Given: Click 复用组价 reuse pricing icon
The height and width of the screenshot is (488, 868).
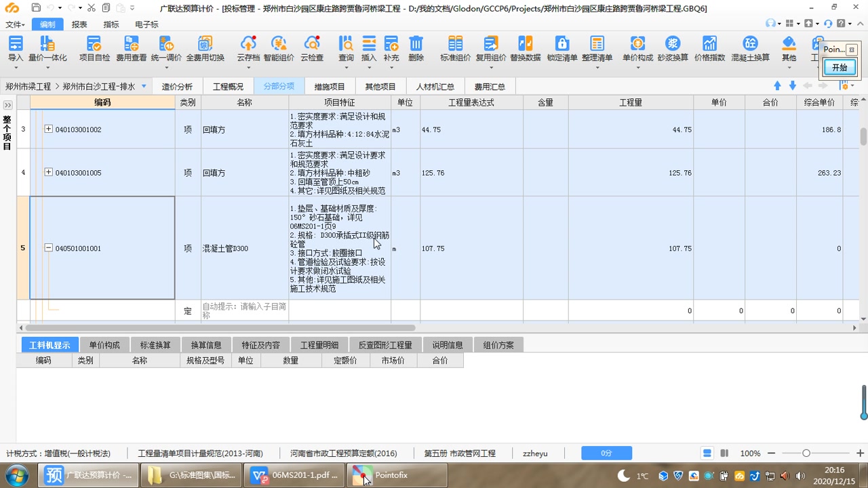Looking at the screenshot, I should 490,44.
